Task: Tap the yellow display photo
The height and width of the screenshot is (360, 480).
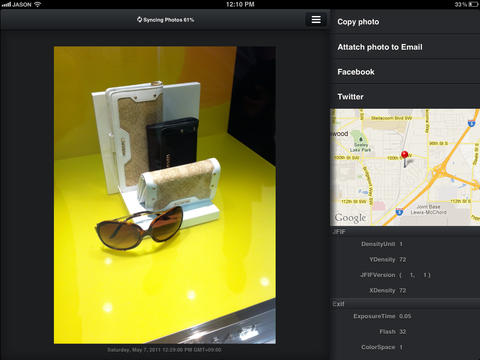Action: point(165,195)
